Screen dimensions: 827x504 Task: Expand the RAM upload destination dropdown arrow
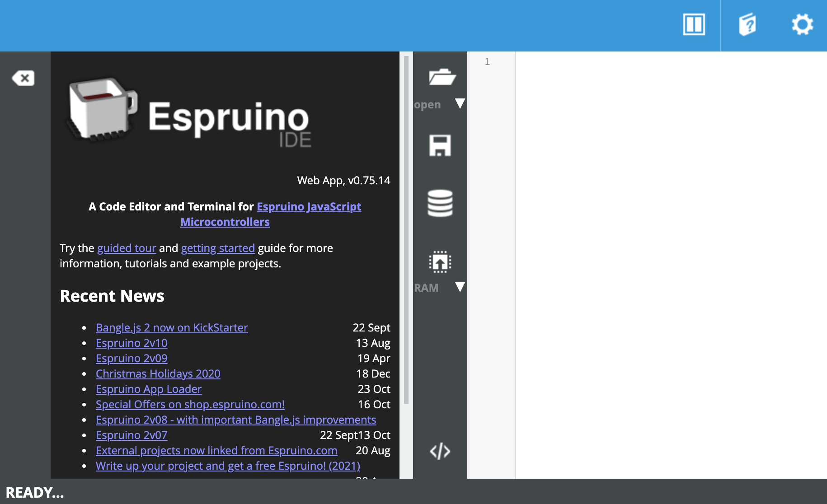(x=460, y=287)
